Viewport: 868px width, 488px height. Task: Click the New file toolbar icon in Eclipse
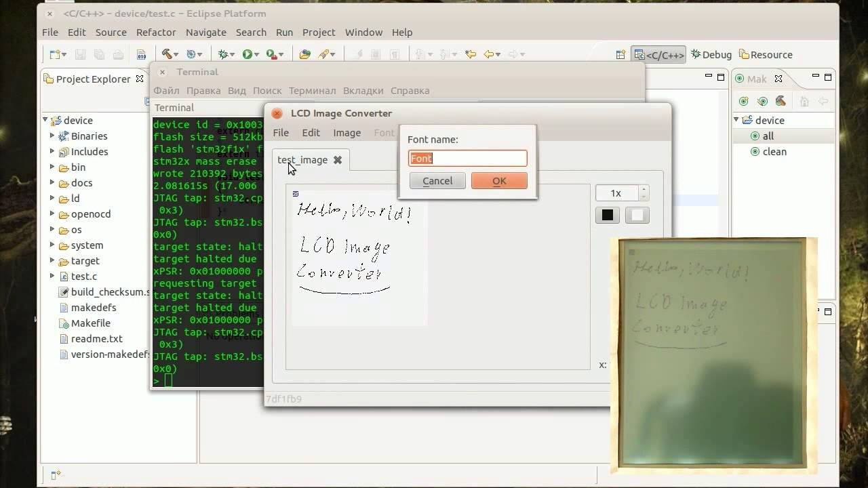click(x=56, y=55)
